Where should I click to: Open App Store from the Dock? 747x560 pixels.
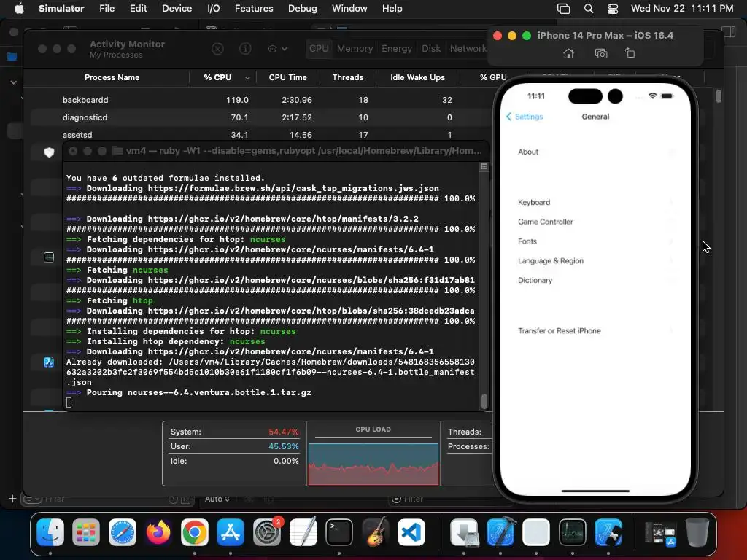coord(231,532)
